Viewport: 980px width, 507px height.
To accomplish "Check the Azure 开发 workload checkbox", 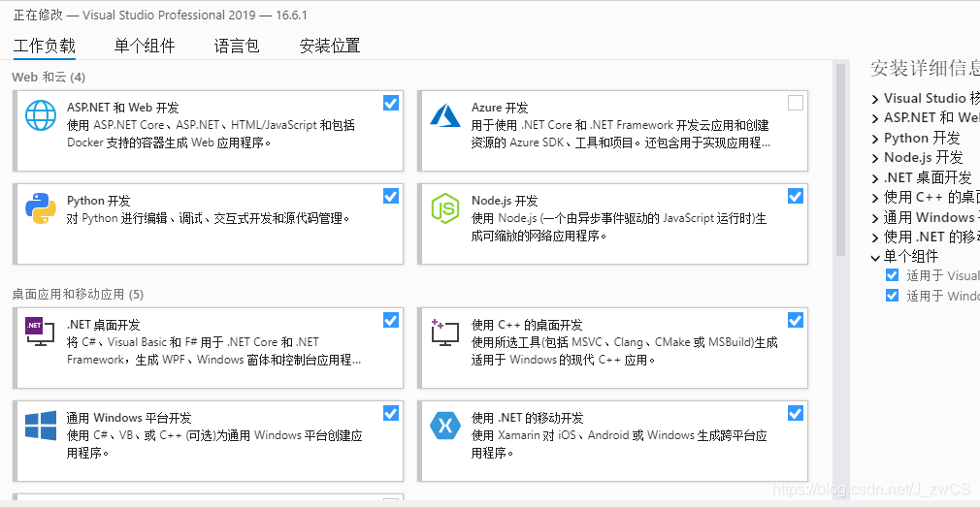I will tap(795, 103).
